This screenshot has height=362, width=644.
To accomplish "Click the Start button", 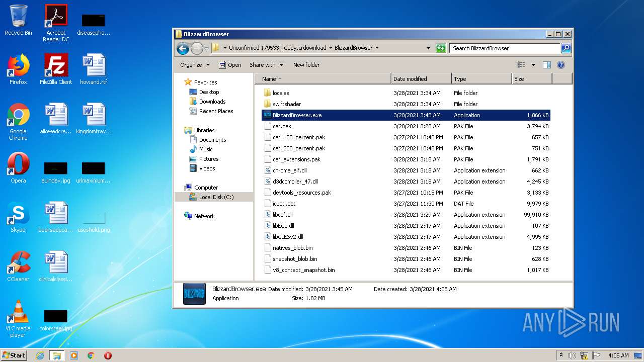I will pos(14,355).
